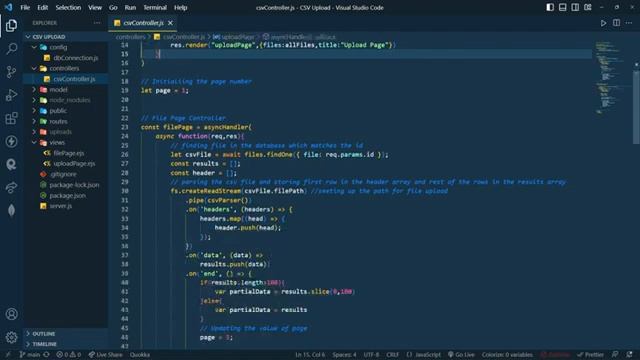Click the CRLF end-of-line indicator
This screenshot has width=640, height=360.
(392, 355)
